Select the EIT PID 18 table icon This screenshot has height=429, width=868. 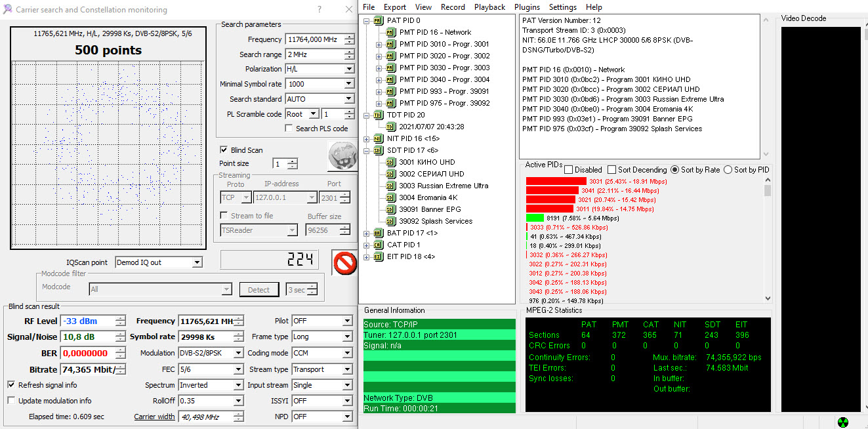(x=379, y=256)
